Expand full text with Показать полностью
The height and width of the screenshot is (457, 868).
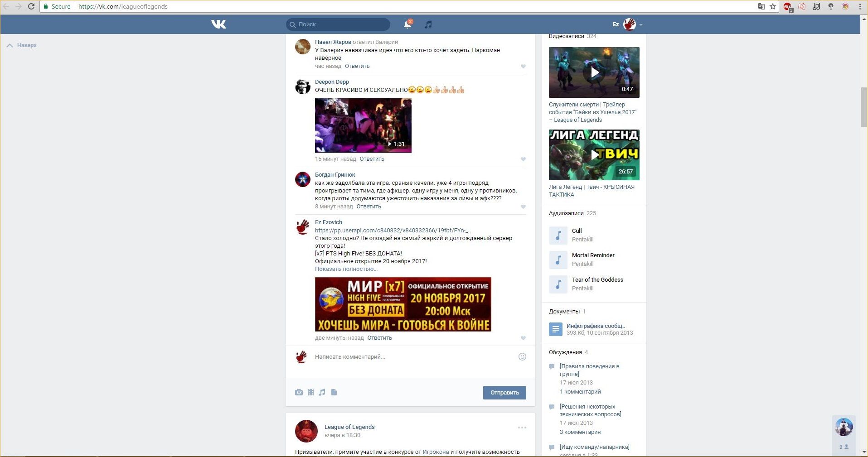point(346,269)
